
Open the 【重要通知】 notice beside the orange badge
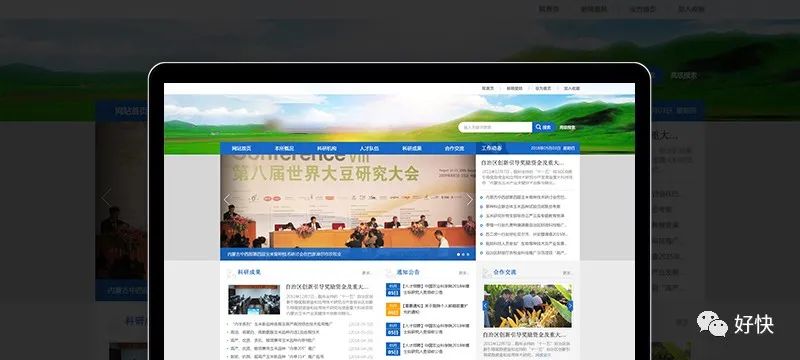coord(435,309)
